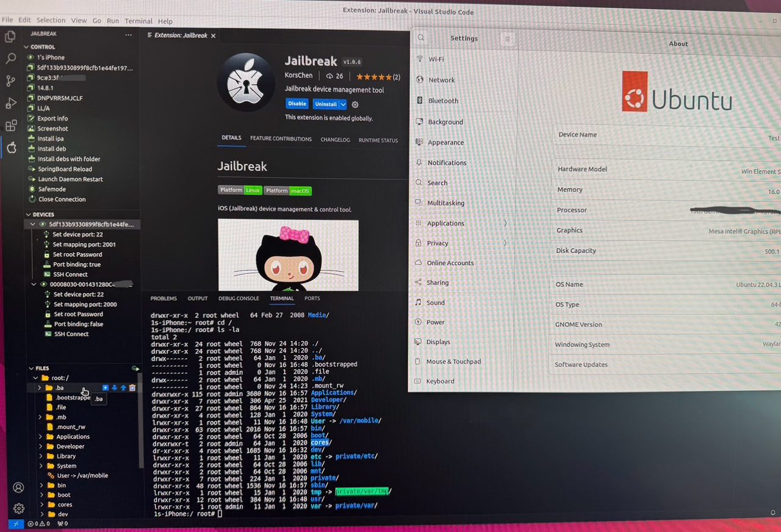This screenshot has width=781, height=532.
Task: Disable the Jailbreak extension
Action: [x=297, y=104]
